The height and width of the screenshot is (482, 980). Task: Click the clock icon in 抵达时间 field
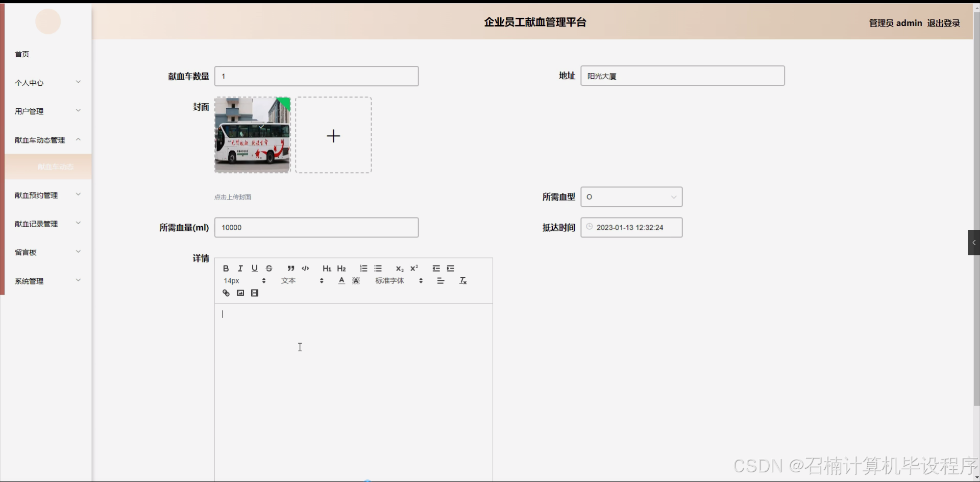click(590, 227)
